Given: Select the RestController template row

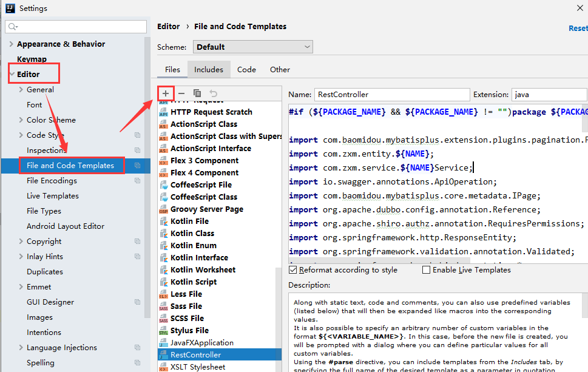Looking at the screenshot, I should (220, 355).
